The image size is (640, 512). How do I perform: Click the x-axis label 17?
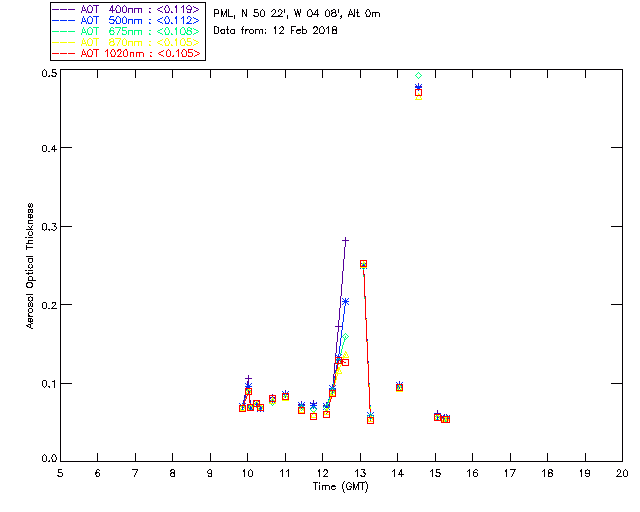(510, 473)
